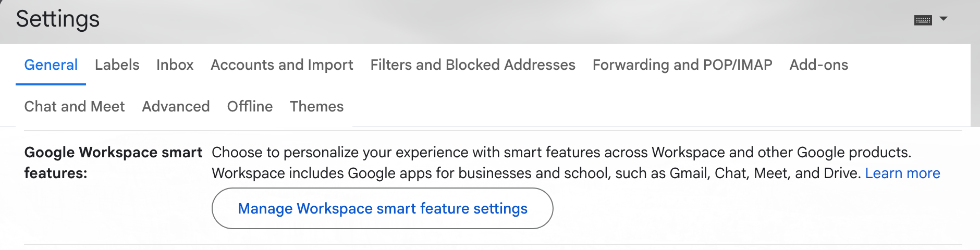Click the 'Workspace includes Google apps' sentence
The width and height of the screenshot is (980, 250).
[536, 173]
